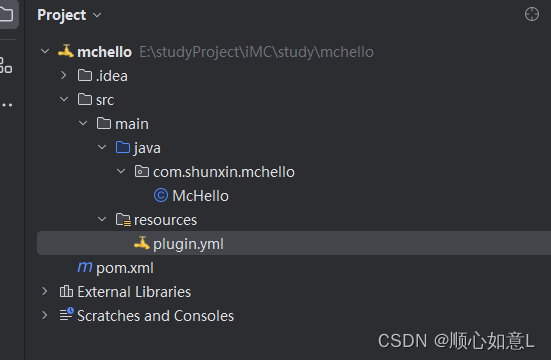Collapse the src folder

[64, 99]
